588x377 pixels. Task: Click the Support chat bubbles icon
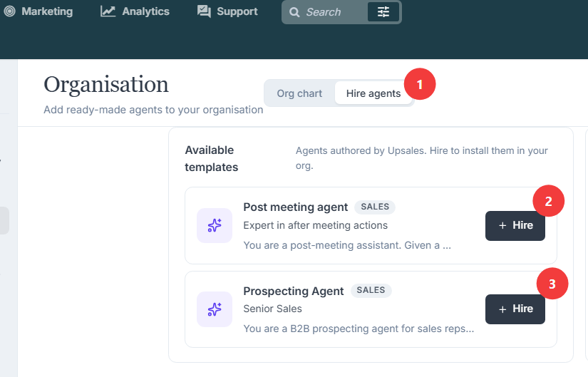(x=204, y=11)
